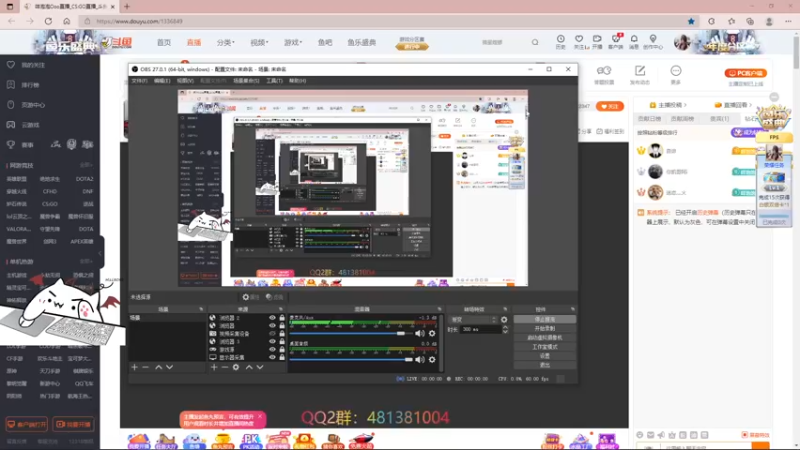Switch to 贵宾(1) tab
Image resolution: width=800 pixels, height=450 pixels.
(x=719, y=118)
